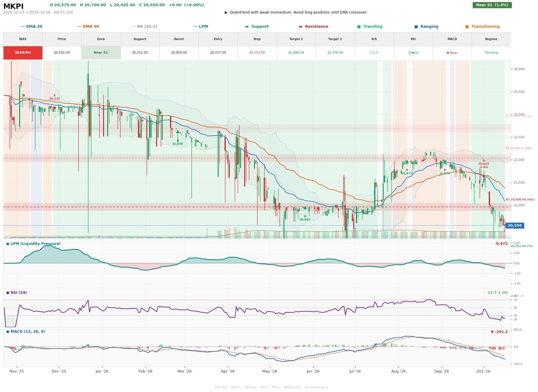Click the green Trending regime swatch
The width and height of the screenshot is (538, 392).
point(359,27)
